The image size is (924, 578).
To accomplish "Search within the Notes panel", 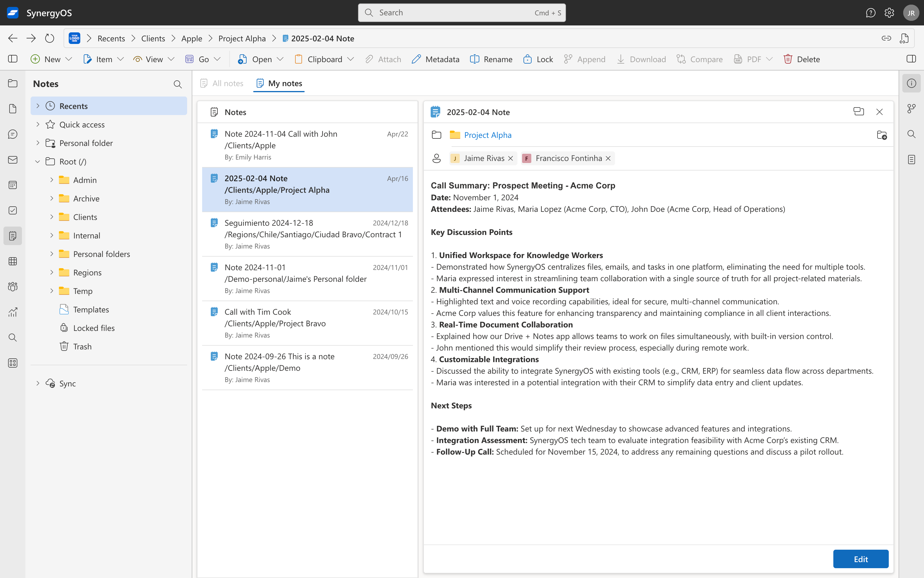I will coord(178,84).
